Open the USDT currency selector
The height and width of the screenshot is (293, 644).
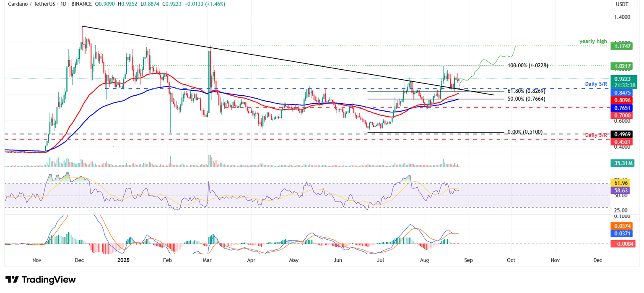pyautogui.click(x=622, y=4)
